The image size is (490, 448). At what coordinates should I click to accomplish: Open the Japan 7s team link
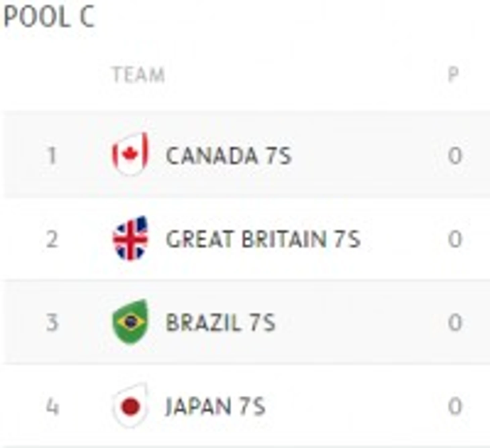(x=215, y=406)
